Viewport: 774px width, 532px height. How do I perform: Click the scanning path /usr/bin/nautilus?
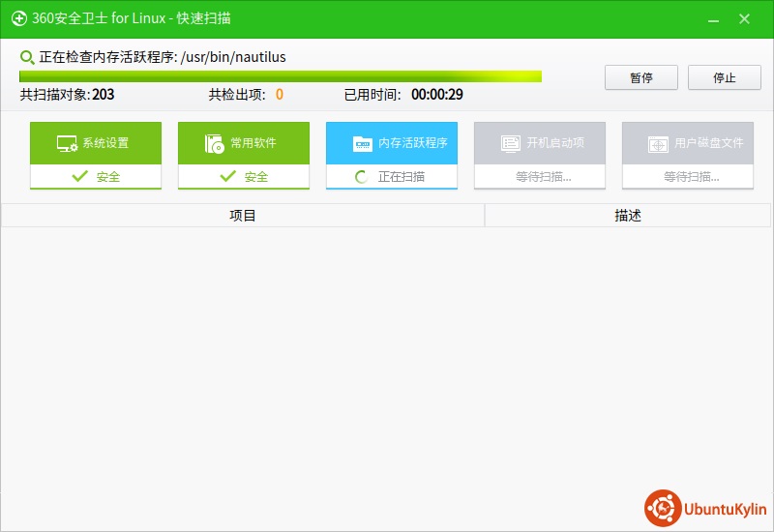coord(233,57)
